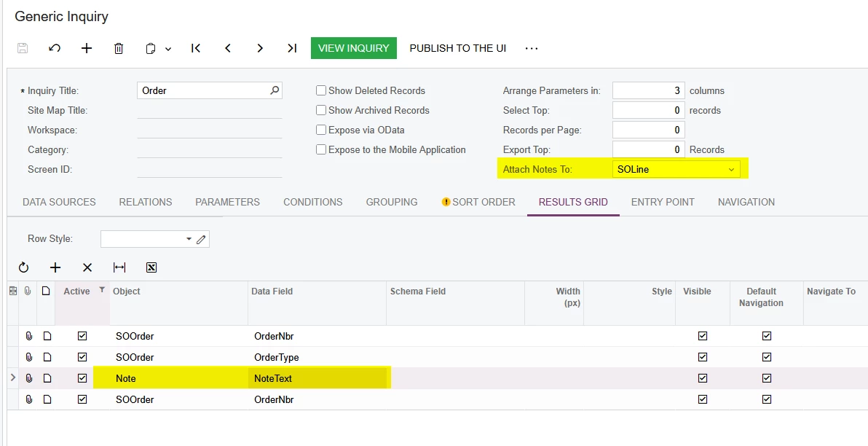This screenshot has width=868, height=446.
Task: Uncheck Visible for the OrderType row
Action: [703, 357]
